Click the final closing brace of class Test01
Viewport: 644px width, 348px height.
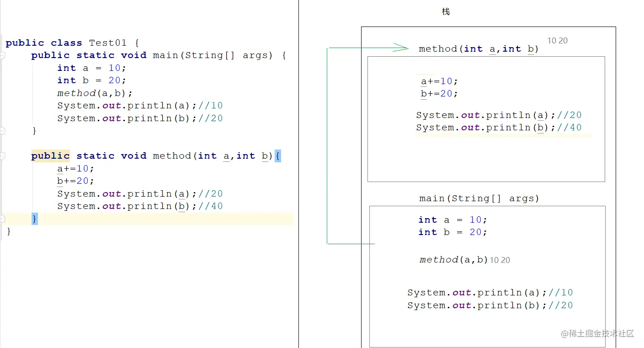[x=9, y=231]
